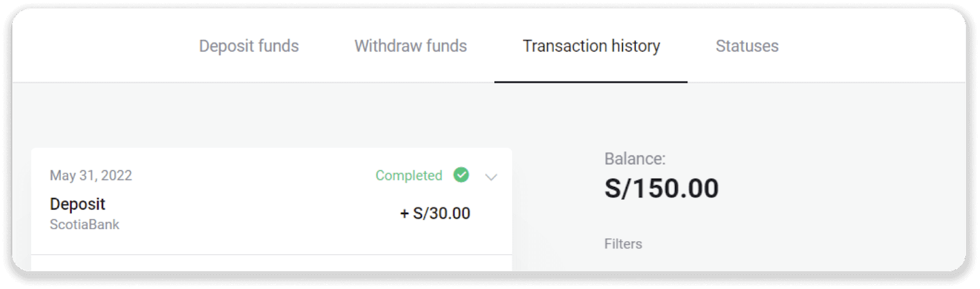Click the divider line below the ScotiaBank deposit
Screen dimensions: 980x289
[x=271, y=254]
